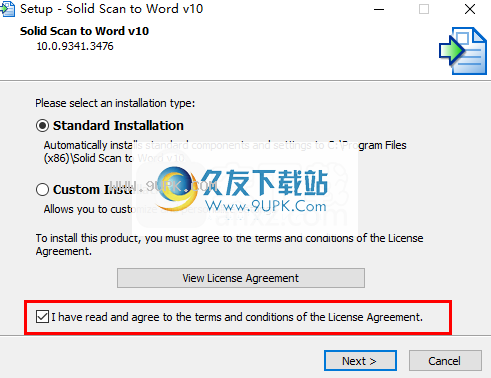Click the 'I have read and agree' label text
Screen dimensions: 491x378
[x=237, y=317]
